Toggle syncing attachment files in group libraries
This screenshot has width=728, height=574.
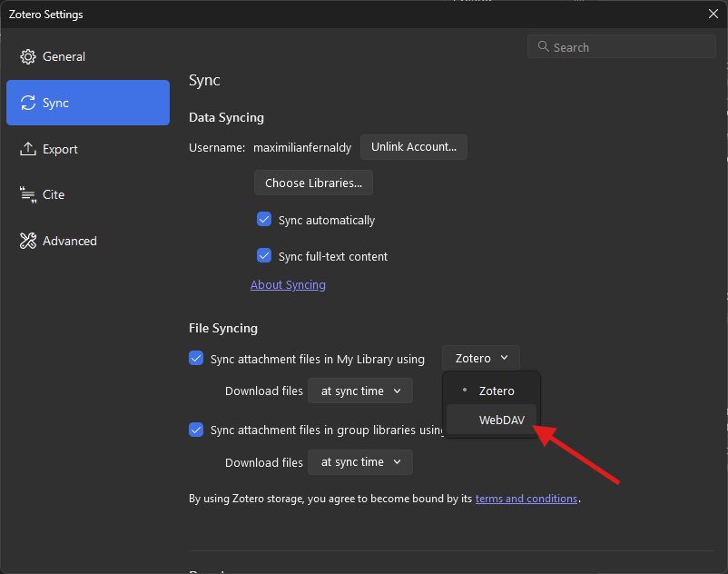point(196,430)
